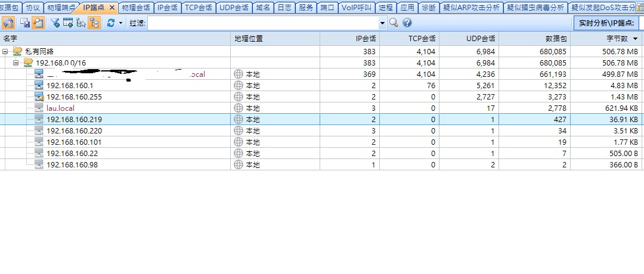Select the lau.local endpoint name
644x274 pixels.
(60, 108)
